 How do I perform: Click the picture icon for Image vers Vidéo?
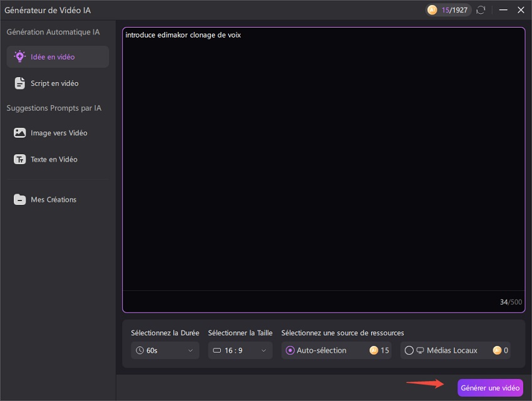point(19,133)
